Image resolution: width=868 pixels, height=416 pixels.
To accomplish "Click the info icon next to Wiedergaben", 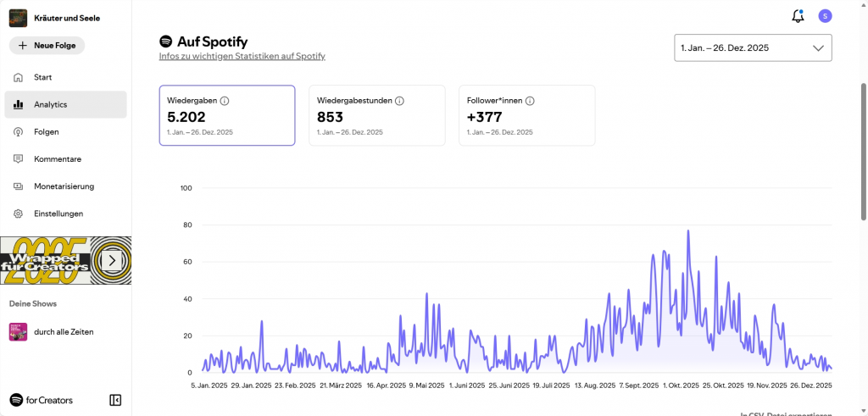I will [225, 100].
